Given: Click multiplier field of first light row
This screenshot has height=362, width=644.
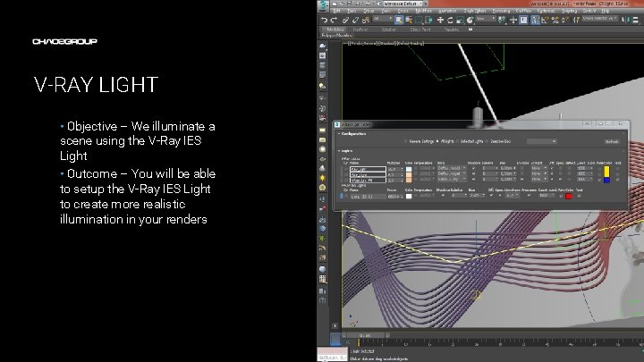Looking at the screenshot, I should [x=394, y=169].
